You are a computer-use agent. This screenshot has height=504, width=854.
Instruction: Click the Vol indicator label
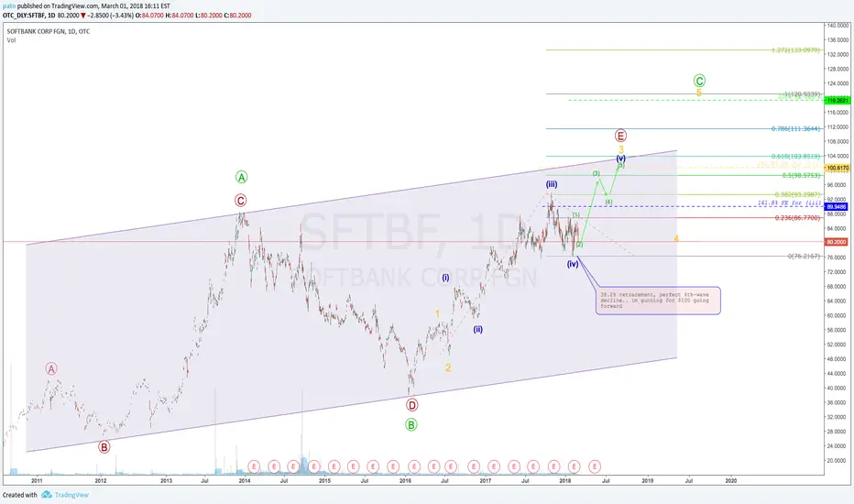pos(11,40)
